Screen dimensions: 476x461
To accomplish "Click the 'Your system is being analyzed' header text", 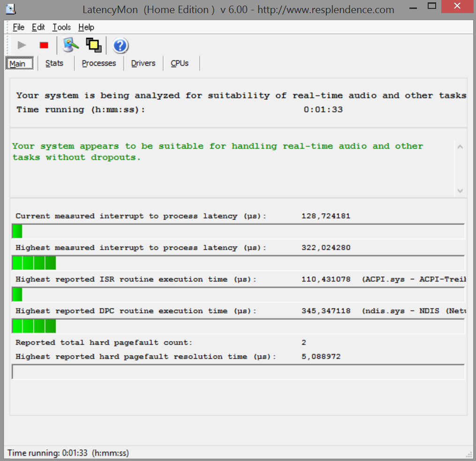I will tap(242, 96).
